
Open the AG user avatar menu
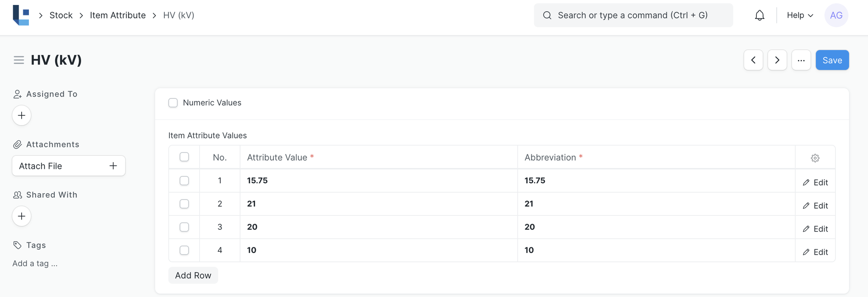point(836,15)
